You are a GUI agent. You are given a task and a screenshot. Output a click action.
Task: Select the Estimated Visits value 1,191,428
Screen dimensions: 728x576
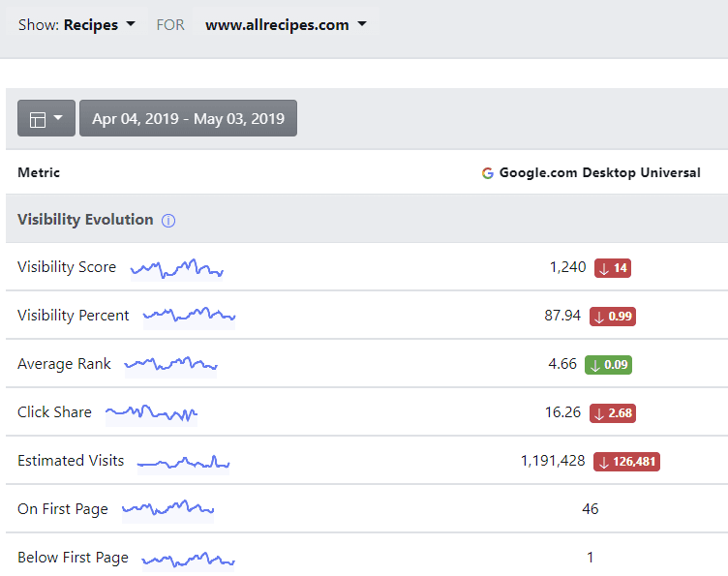pos(553,461)
